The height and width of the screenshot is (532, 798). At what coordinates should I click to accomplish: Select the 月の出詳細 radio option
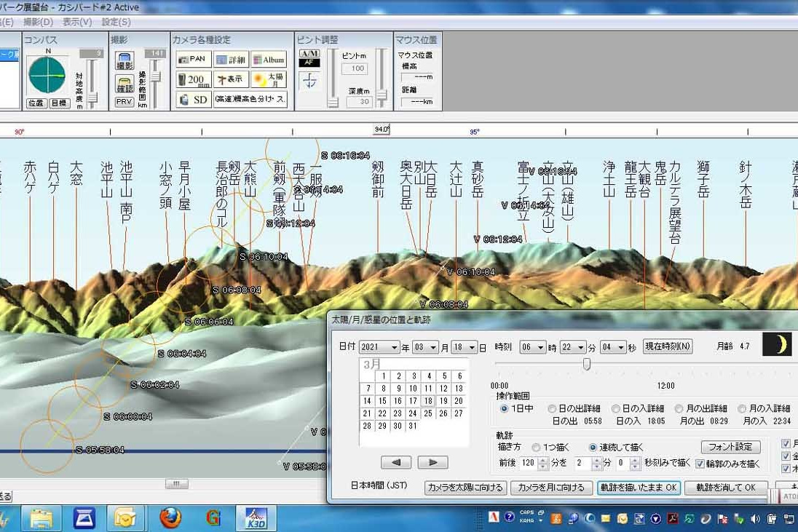[x=679, y=408]
